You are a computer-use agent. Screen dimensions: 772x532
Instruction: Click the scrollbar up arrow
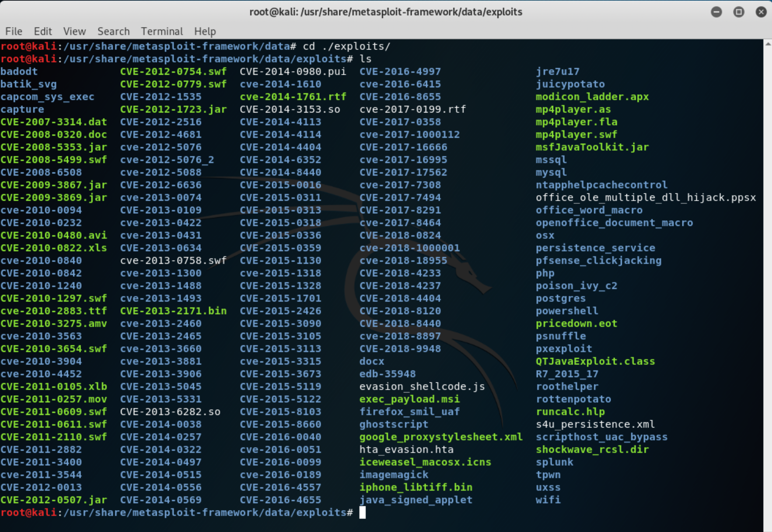pyautogui.click(x=768, y=44)
